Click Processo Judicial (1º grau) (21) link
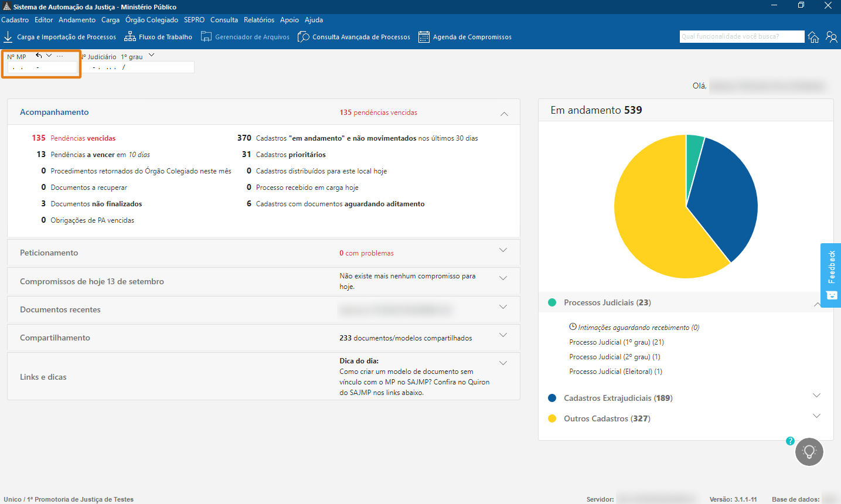 coord(617,342)
